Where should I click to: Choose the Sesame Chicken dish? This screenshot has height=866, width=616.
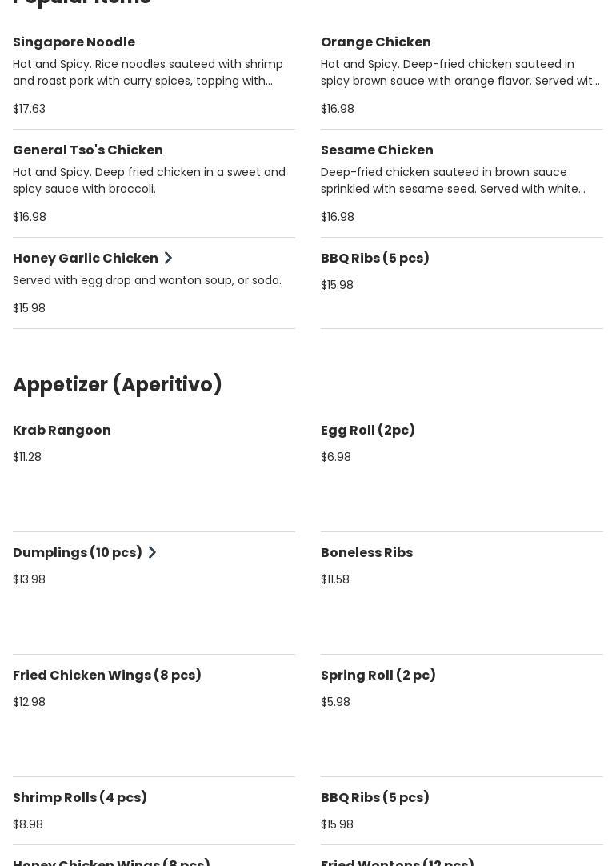coord(377,150)
